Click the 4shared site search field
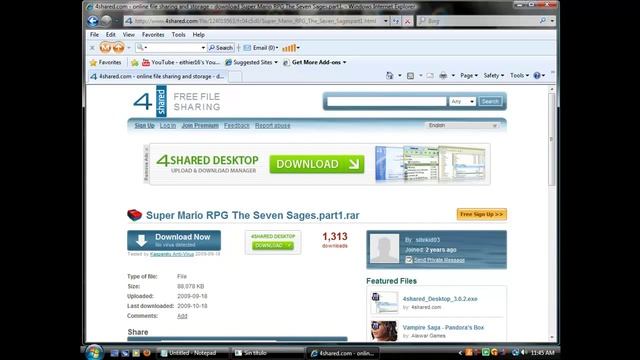The width and height of the screenshot is (640, 360). (x=386, y=101)
